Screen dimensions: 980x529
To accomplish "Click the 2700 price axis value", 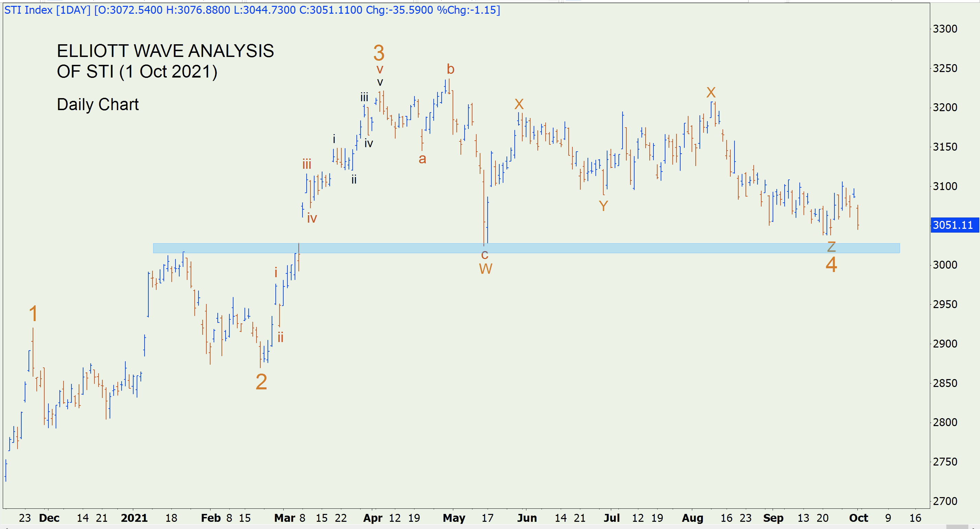I will coord(945,501).
